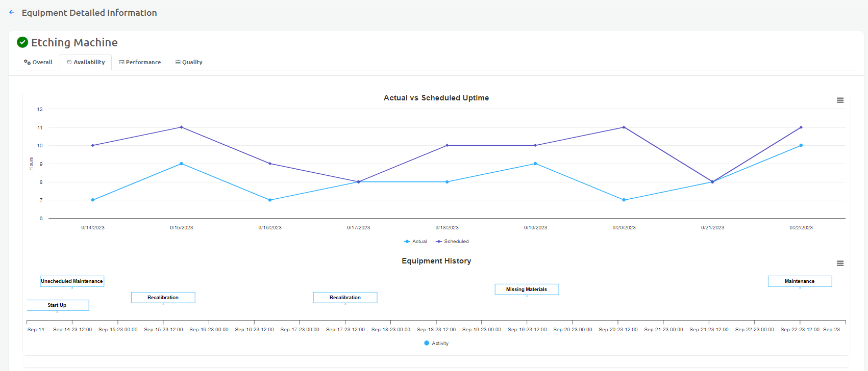Toggle the Scheduled series in legend

click(x=452, y=242)
